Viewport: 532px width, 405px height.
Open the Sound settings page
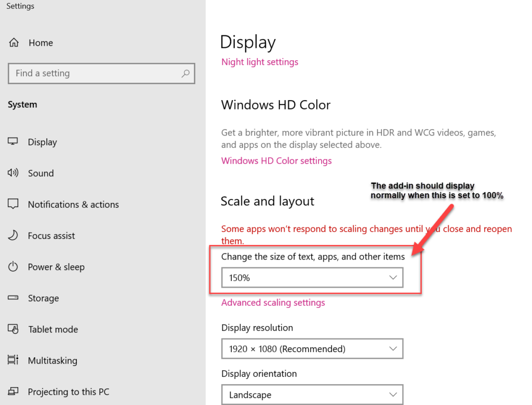(41, 173)
